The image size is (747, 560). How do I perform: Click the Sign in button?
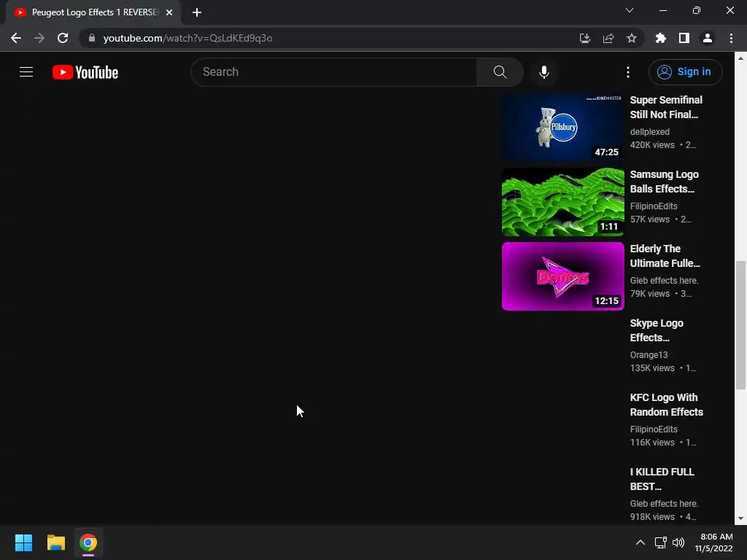tap(685, 72)
